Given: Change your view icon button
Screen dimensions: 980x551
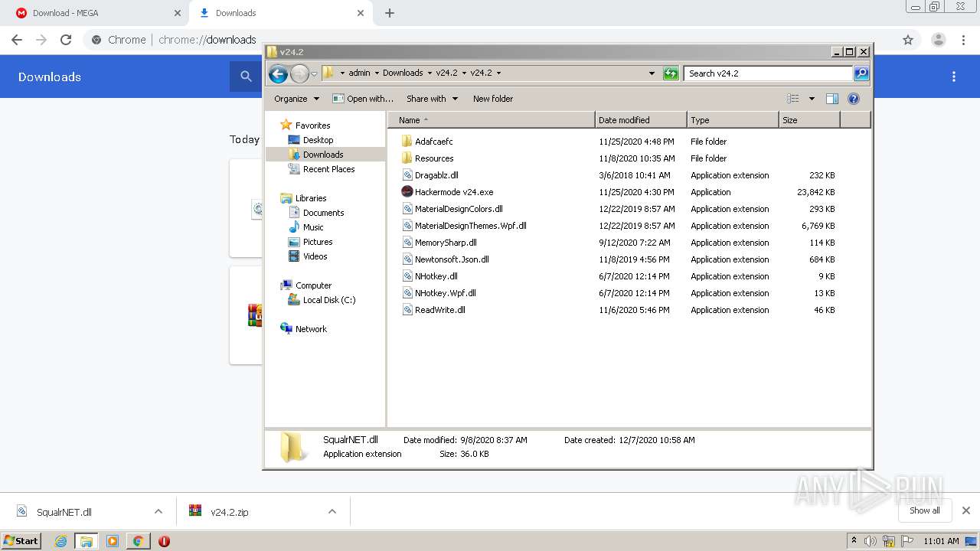Looking at the screenshot, I should click(793, 99).
